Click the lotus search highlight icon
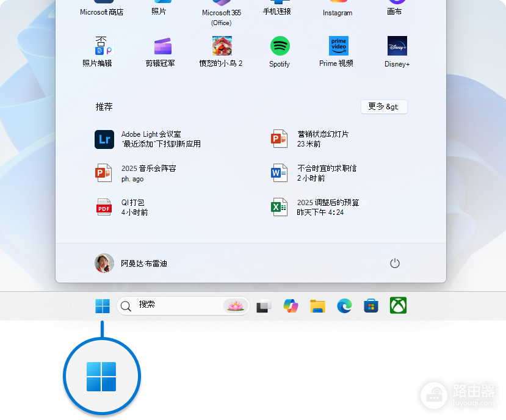Screen dimensions: 506x420 pyautogui.click(x=235, y=305)
